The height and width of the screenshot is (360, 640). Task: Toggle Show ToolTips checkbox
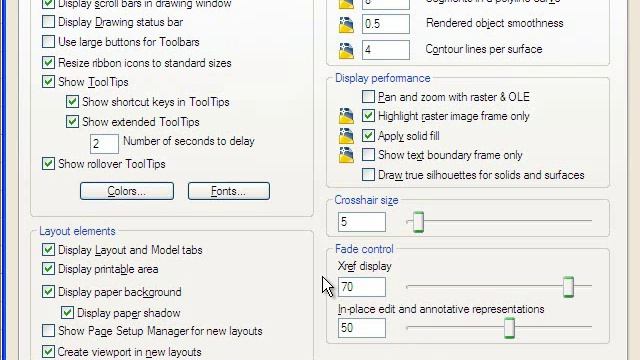tap(48, 82)
